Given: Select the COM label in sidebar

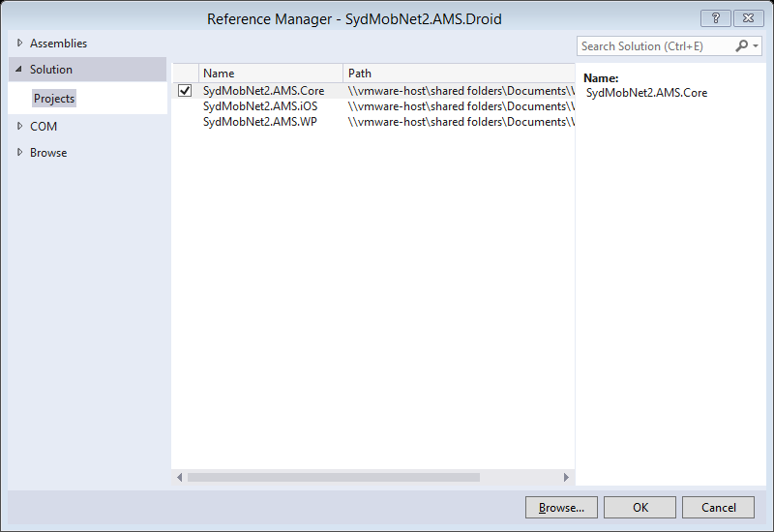Looking at the screenshot, I should click(x=44, y=127).
